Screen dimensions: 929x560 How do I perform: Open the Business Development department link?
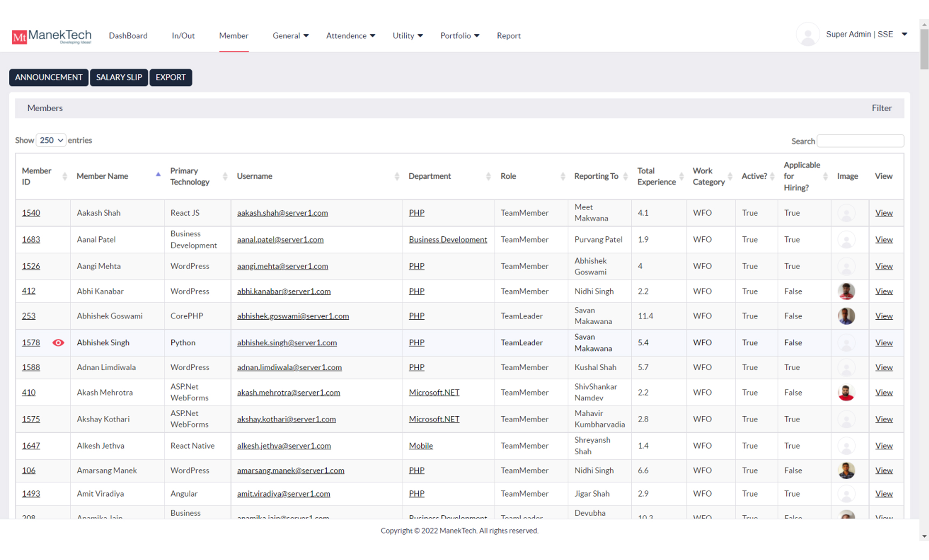[x=448, y=240]
